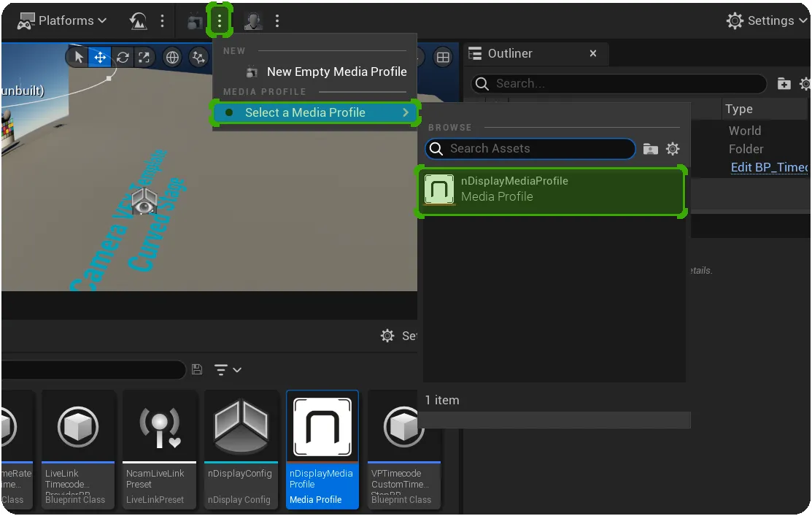Click in the Outliner search field
Screen dimensions: 812x516
tap(619, 84)
